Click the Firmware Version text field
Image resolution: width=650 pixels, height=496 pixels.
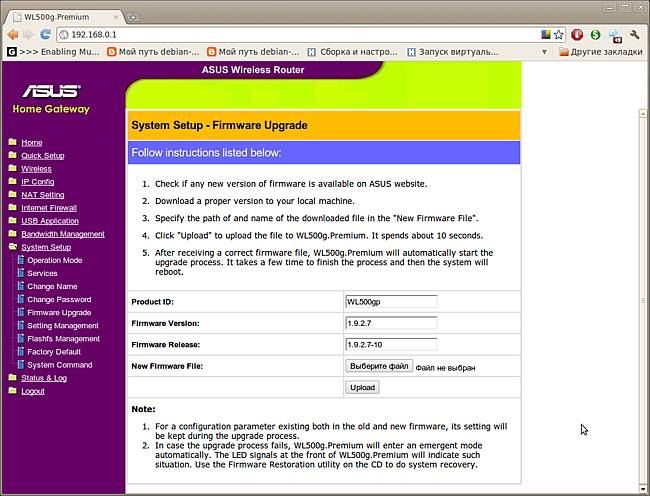[391, 323]
